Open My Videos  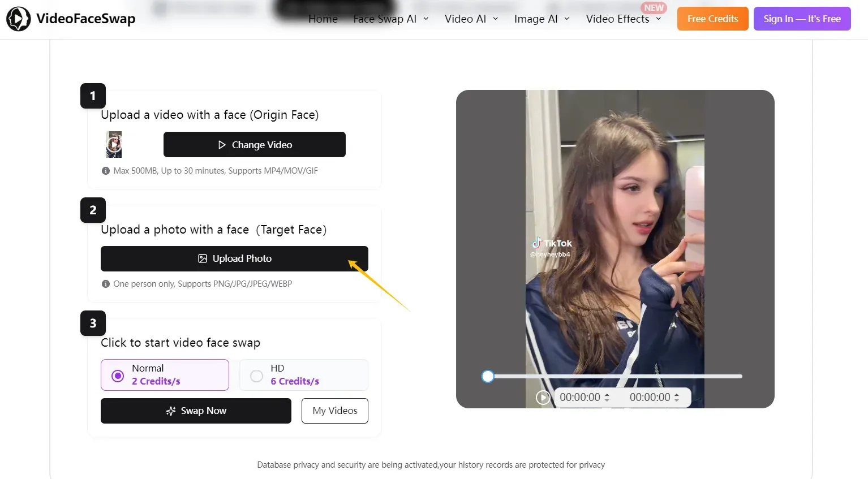coord(334,411)
